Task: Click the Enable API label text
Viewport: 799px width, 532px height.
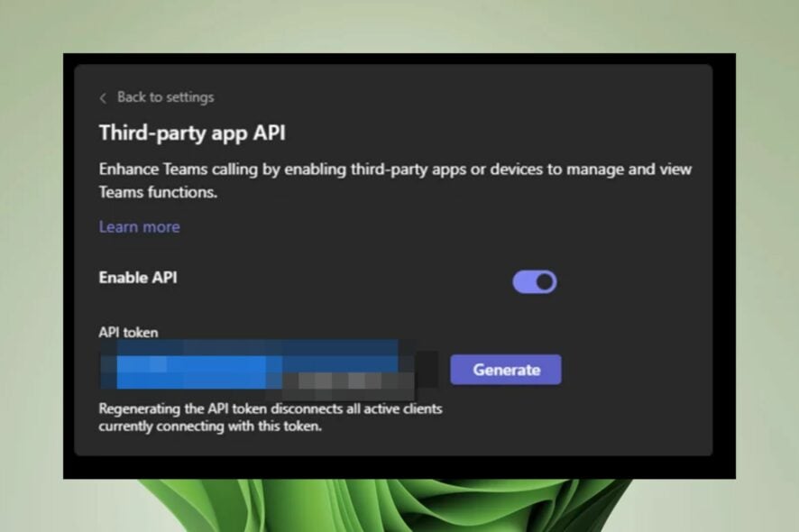Action: click(x=137, y=278)
